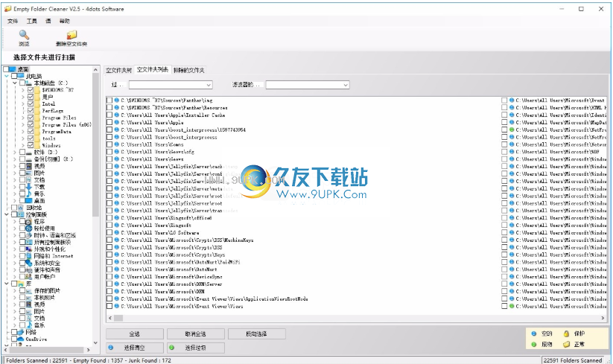Click the 软件 (D:) drive icon
Viewport: 613px width, 364px height.
29,153
